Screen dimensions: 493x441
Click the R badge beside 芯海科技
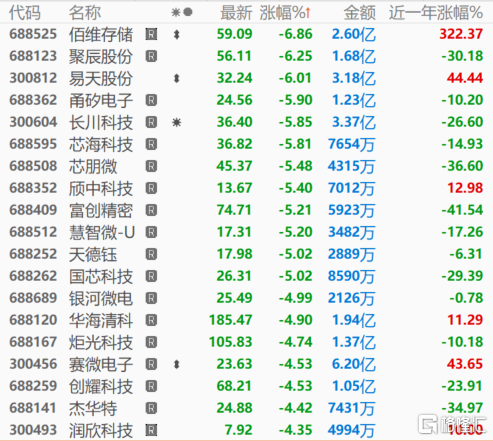point(151,144)
